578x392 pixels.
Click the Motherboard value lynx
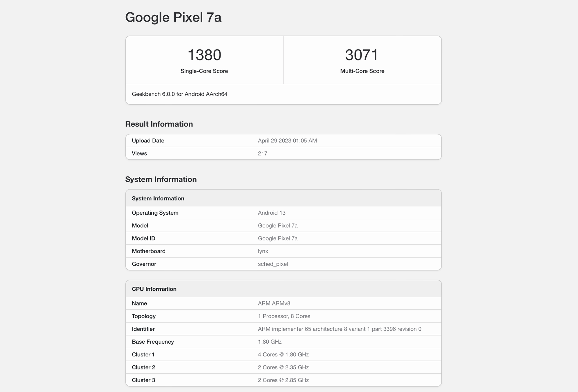263,251
